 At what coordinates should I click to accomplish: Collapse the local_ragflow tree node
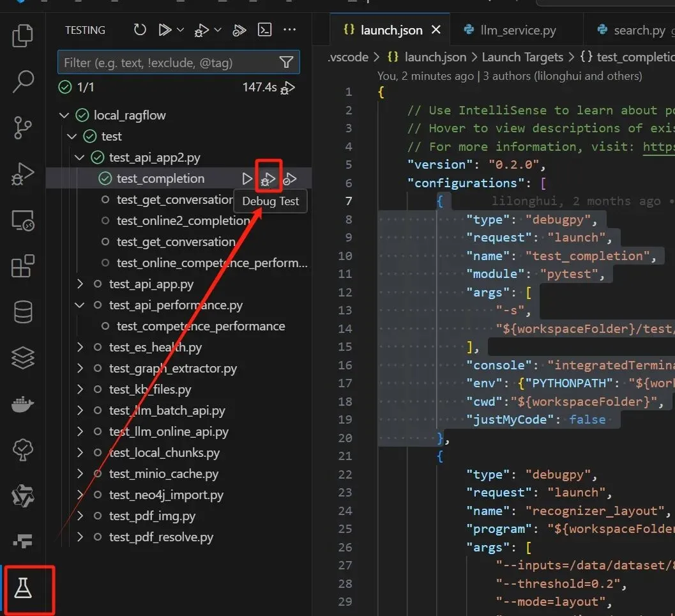tap(64, 116)
